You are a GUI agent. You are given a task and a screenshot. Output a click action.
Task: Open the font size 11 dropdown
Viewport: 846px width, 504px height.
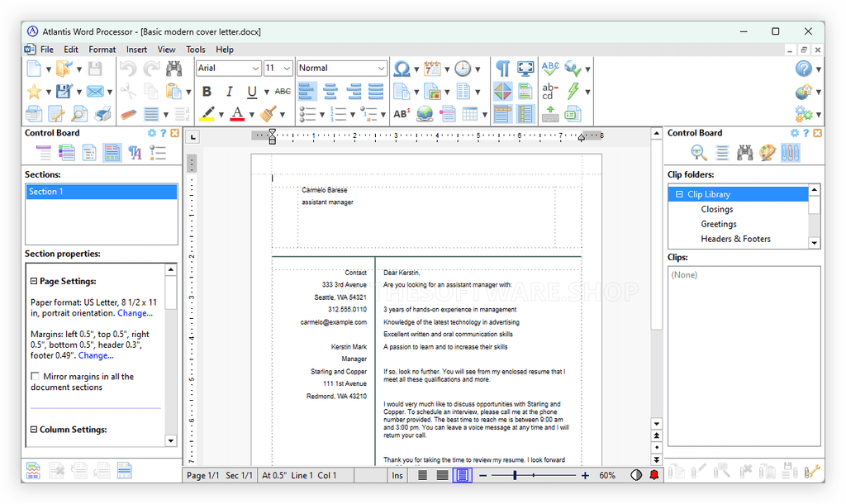point(287,69)
